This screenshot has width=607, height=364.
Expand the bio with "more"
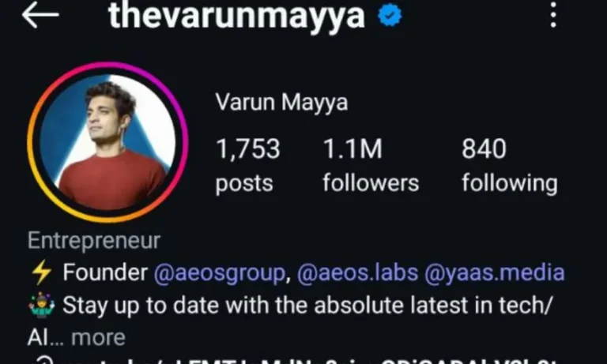[x=98, y=338]
